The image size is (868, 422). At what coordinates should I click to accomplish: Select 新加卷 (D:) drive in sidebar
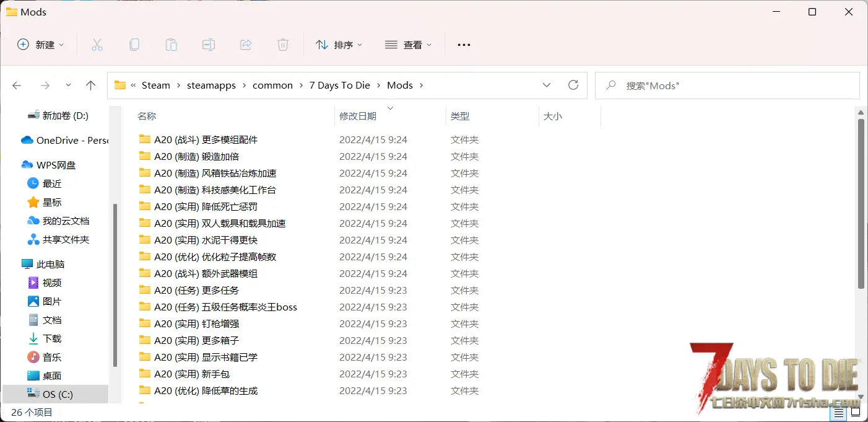click(x=58, y=115)
